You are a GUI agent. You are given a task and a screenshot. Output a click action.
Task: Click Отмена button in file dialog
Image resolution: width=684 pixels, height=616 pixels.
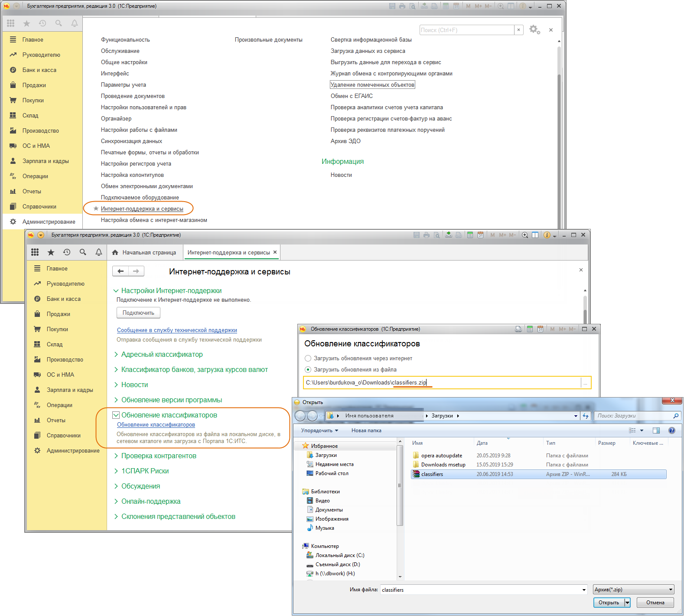tap(655, 603)
